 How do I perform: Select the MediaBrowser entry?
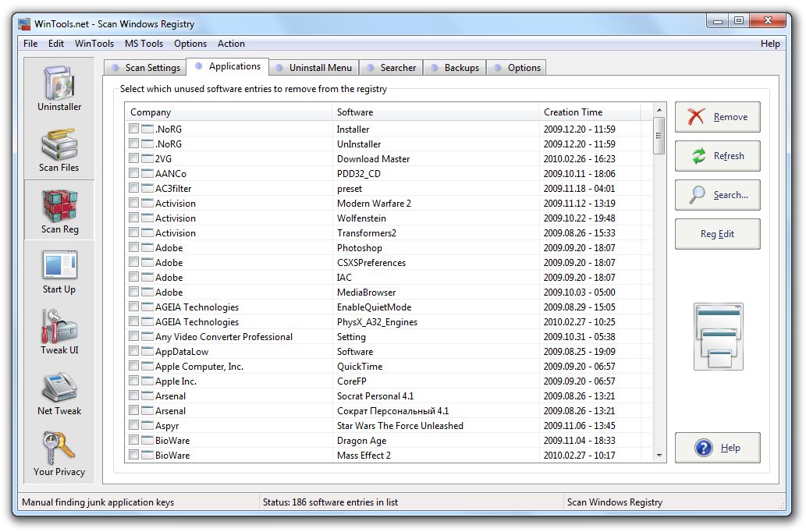point(366,293)
